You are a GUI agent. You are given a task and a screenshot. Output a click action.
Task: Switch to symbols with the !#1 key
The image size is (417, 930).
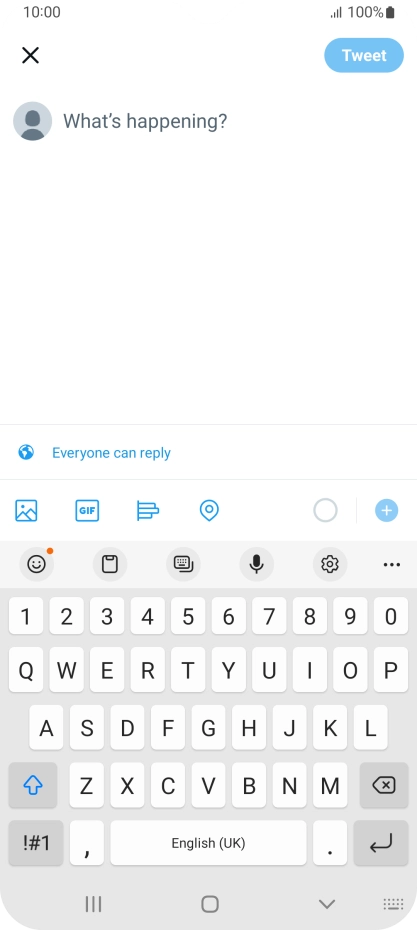[36, 843]
